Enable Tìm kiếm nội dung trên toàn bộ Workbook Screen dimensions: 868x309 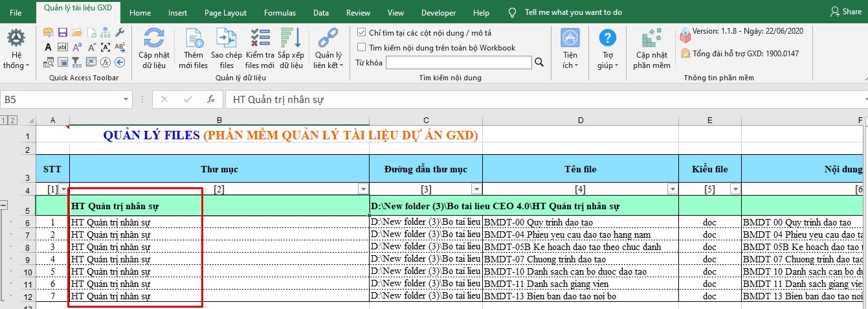tap(362, 47)
